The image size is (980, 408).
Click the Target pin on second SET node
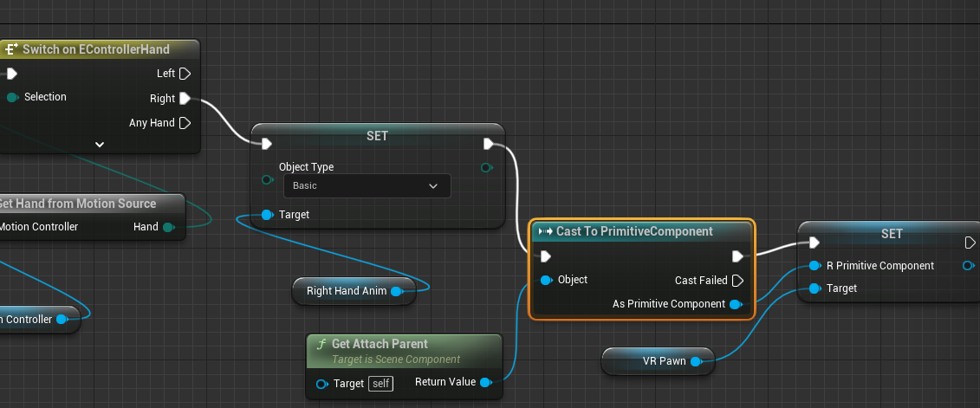click(815, 288)
